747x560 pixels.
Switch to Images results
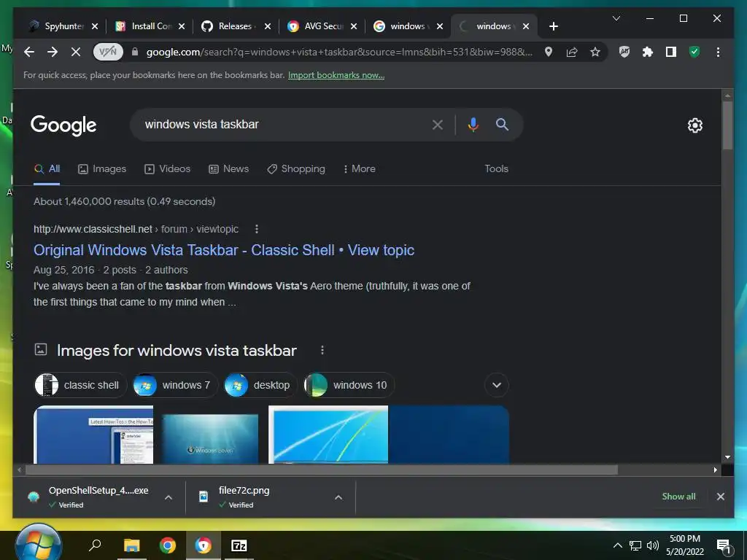coord(102,169)
